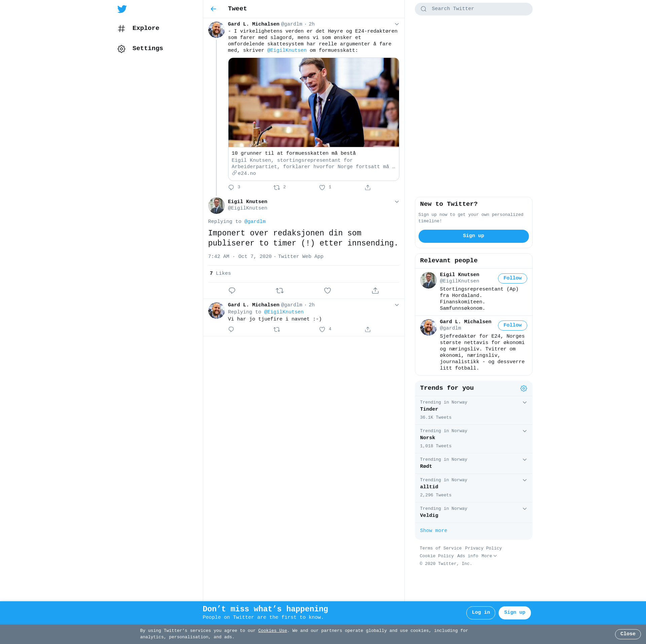The image size is (646, 644).
Task: Open @EigilKnutsen mention in top tweet
Action: coord(287,50)
